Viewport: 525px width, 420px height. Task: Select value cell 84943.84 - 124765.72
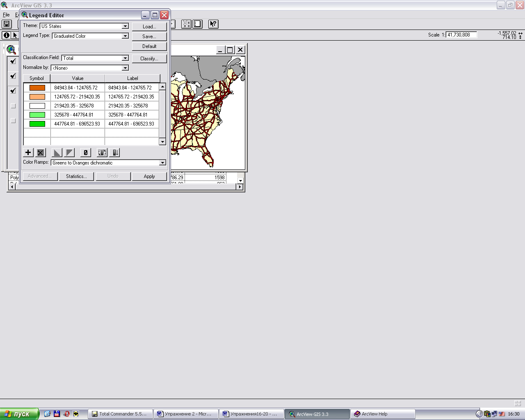click(x=78, y=88)
